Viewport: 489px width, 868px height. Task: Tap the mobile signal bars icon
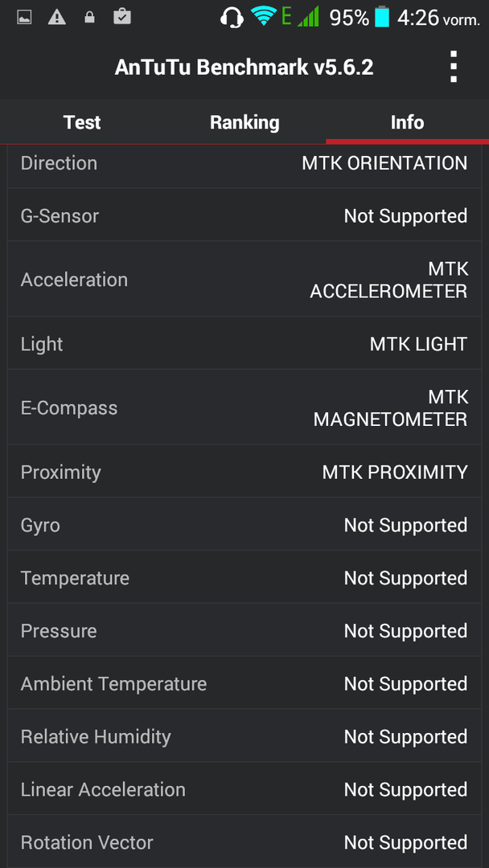308,17
